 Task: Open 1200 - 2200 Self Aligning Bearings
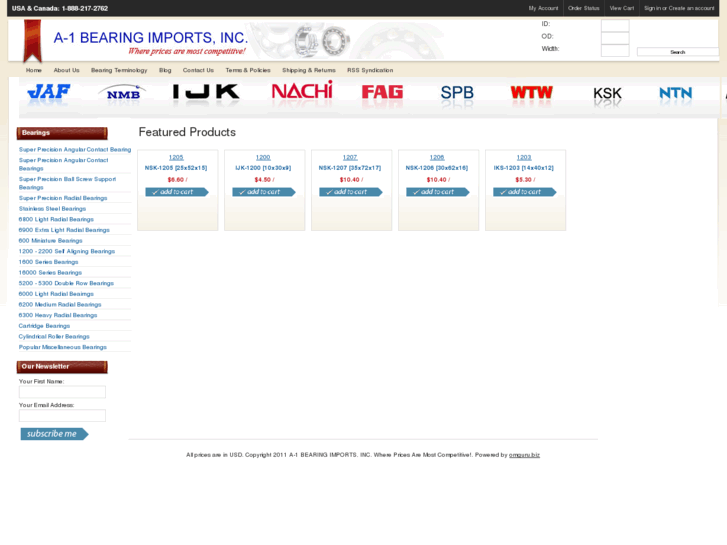point(67,251)
